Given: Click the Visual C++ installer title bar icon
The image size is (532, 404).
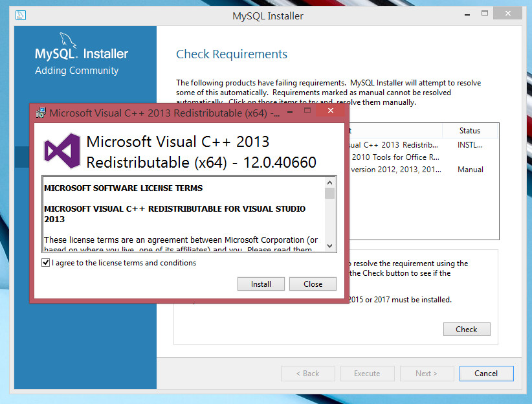Looking at the screenshot, I should pos(41,113).
